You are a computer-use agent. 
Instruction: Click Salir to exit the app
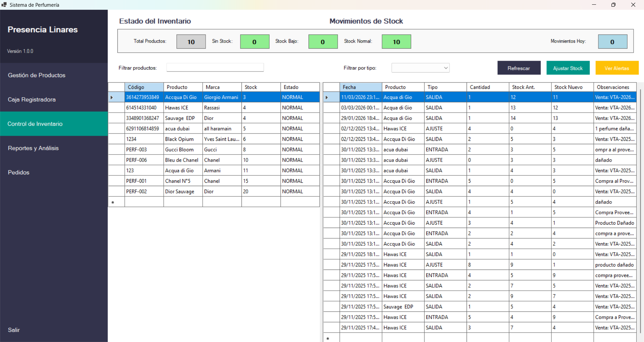pos(14,330)
